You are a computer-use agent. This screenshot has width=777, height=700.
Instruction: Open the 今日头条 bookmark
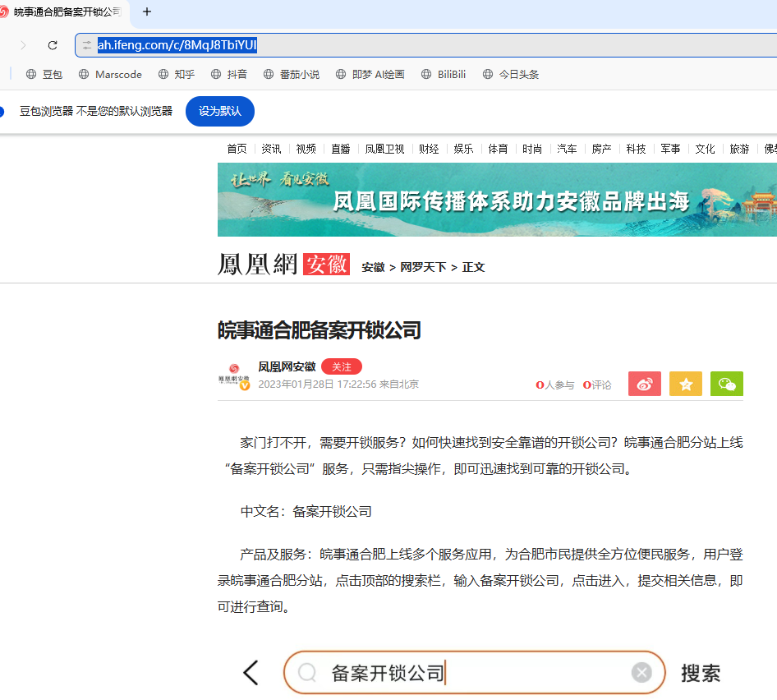point(510,75)
